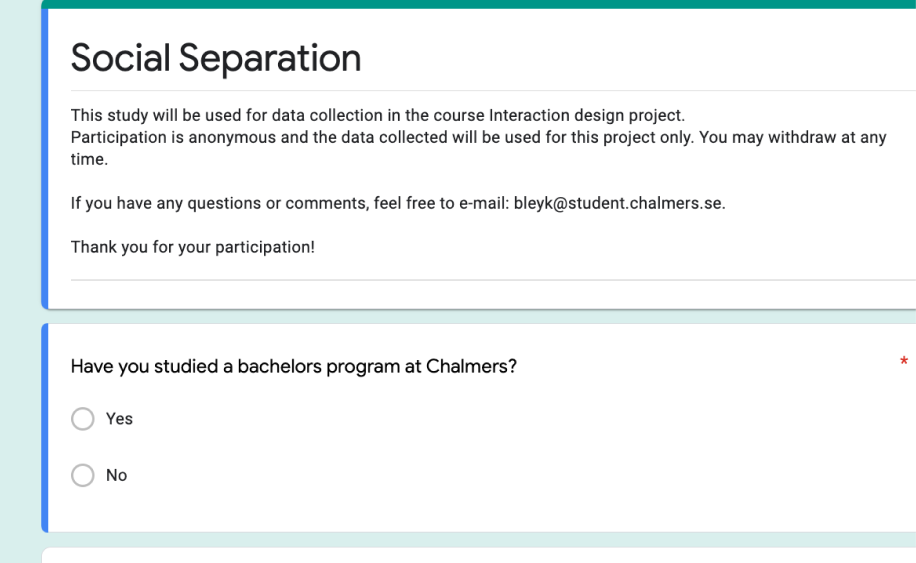
Task: Select the "No" radio button
Action: pos(82,475)
